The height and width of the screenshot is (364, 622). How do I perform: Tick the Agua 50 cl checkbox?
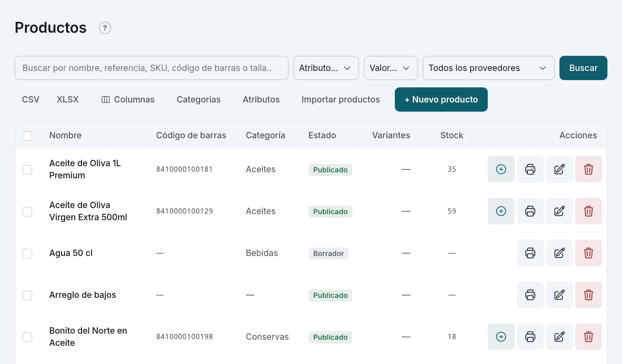(x=27, y=253)
